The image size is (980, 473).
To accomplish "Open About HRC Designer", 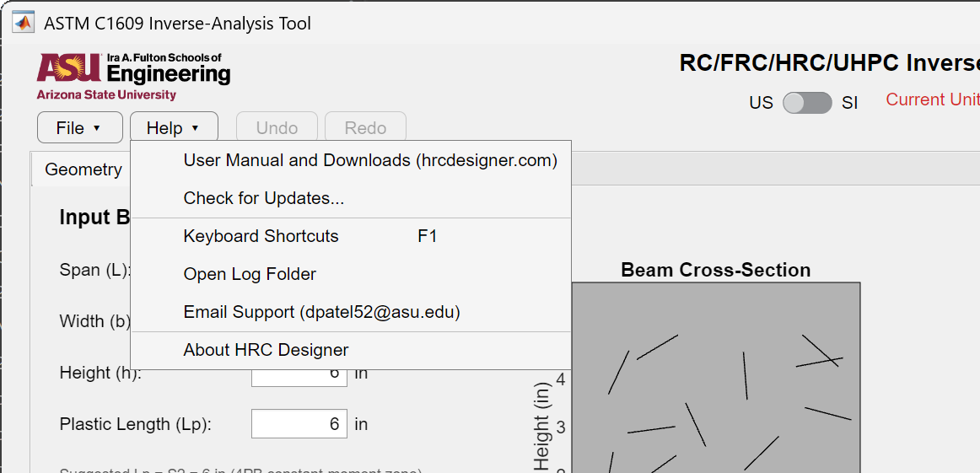I will click(x=351, y=350).
